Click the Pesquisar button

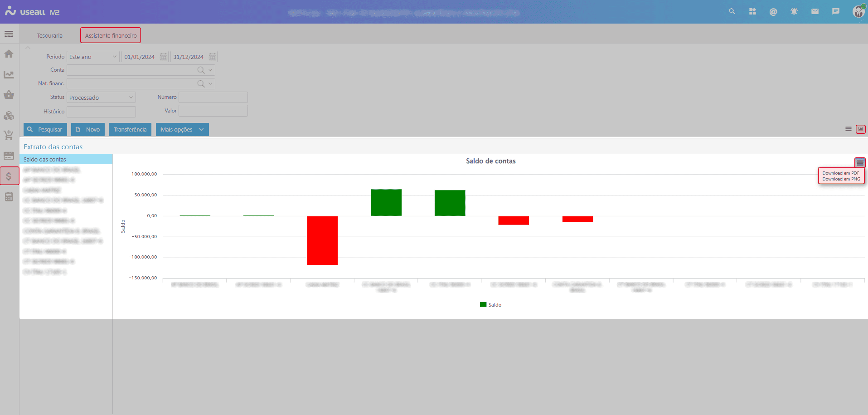coord(45,130)
